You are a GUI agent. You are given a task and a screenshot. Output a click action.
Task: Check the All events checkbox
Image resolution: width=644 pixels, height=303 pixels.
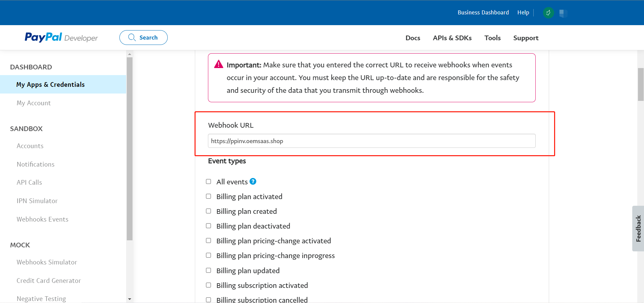click(208, 181)
